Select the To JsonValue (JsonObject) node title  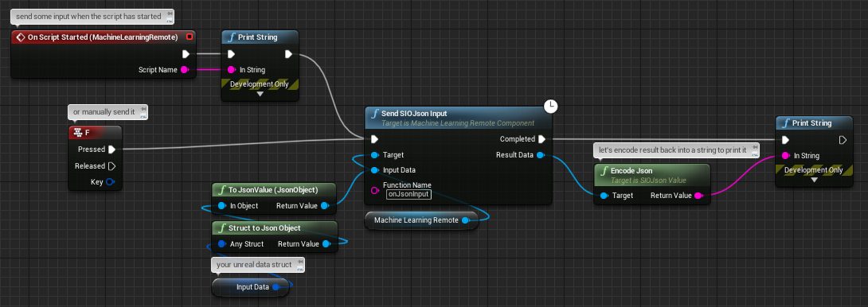pyautogui.click(x=274, y=190)
